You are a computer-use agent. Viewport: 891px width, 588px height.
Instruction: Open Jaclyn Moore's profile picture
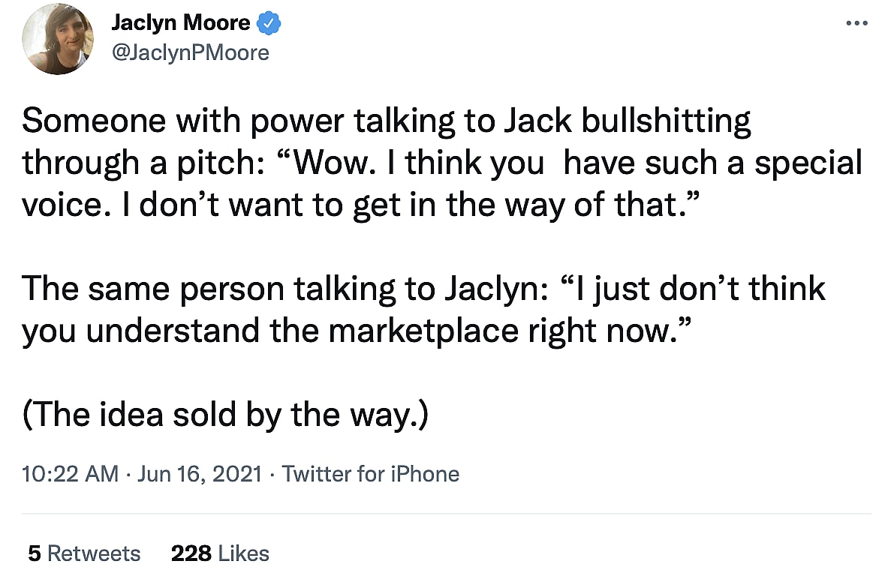59,39
